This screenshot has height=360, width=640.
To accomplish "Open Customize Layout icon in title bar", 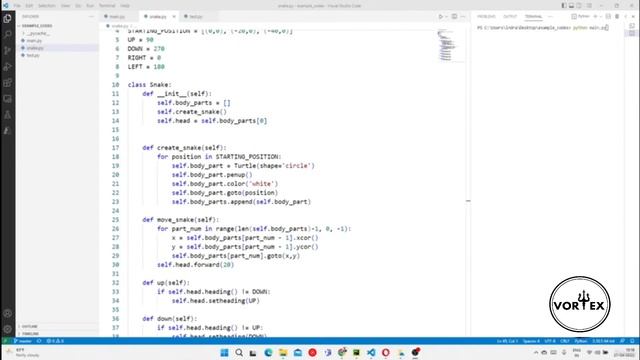I will point(589,6).
